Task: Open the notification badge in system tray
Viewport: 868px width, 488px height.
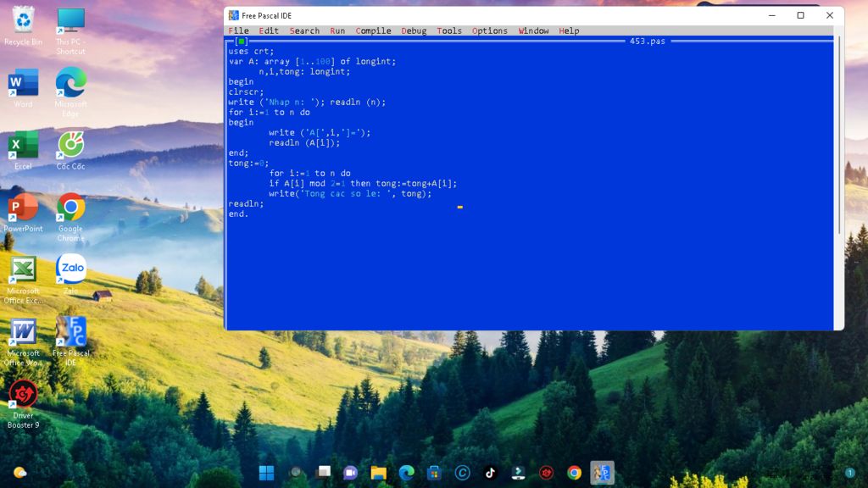Action: 849,473
